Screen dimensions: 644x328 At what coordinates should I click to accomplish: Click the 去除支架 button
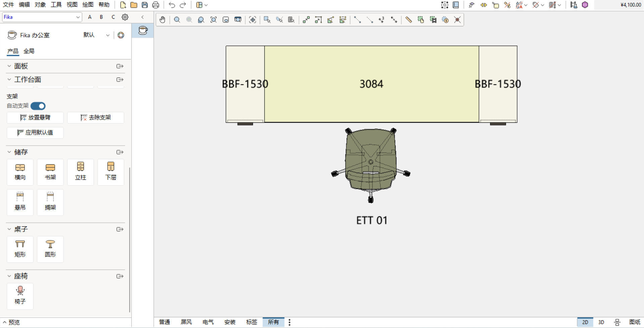pyautogui.click(x=96, y=118)
